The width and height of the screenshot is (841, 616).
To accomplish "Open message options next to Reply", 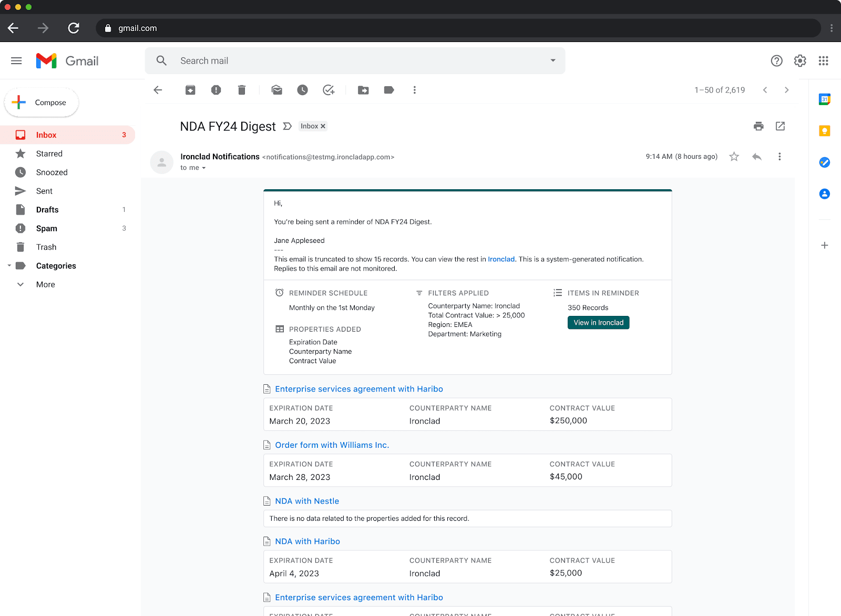I will pyautogui.click(x=780, y=157).
